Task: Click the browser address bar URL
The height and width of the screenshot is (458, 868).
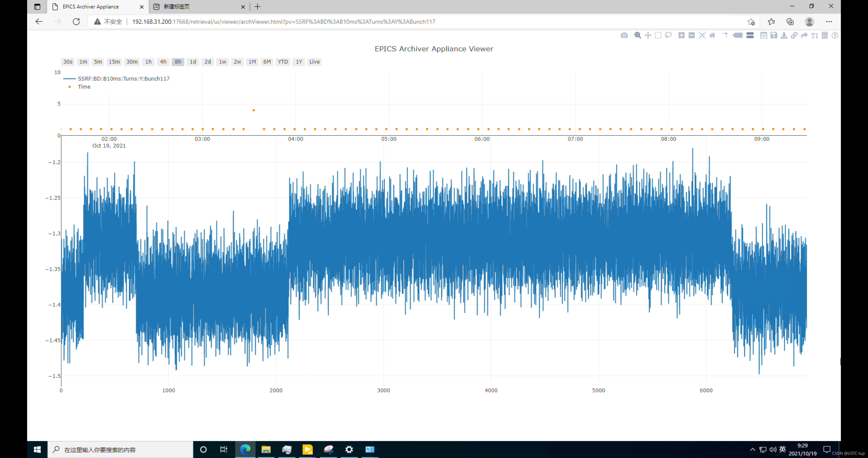Action: click(x=283, y=22)
